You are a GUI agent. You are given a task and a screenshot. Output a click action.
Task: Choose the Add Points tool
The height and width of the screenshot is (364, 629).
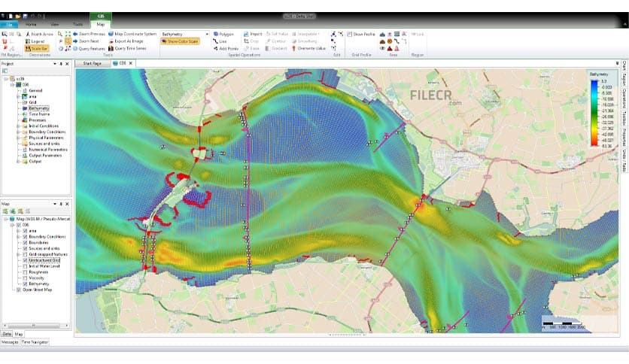pos(226,48)
